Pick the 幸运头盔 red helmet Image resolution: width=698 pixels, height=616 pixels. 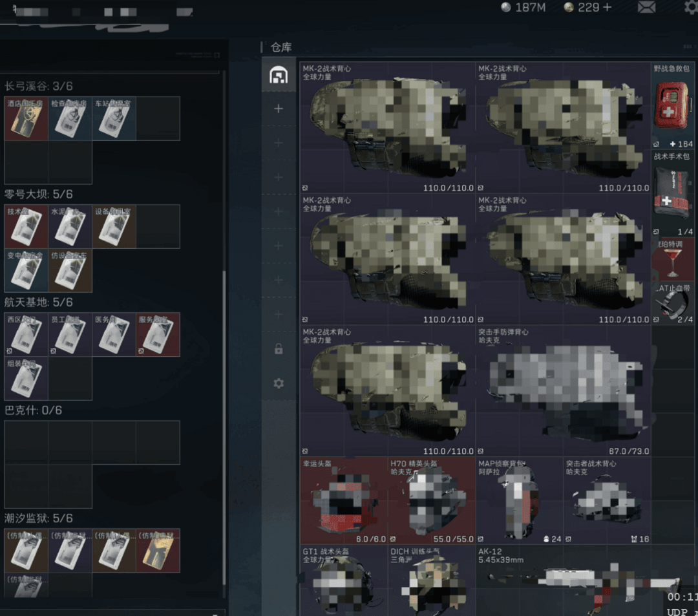click(343, 501)
